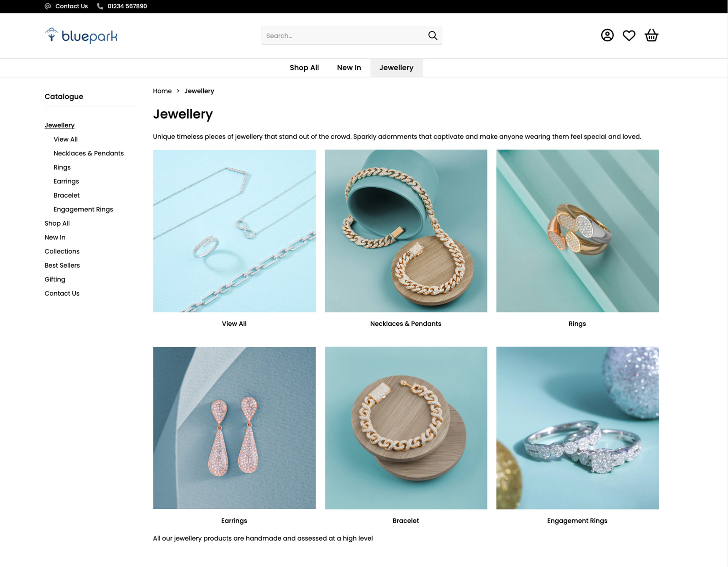Click Bracelet caption under image
728x567 pixels.
(x=406, y=521)
